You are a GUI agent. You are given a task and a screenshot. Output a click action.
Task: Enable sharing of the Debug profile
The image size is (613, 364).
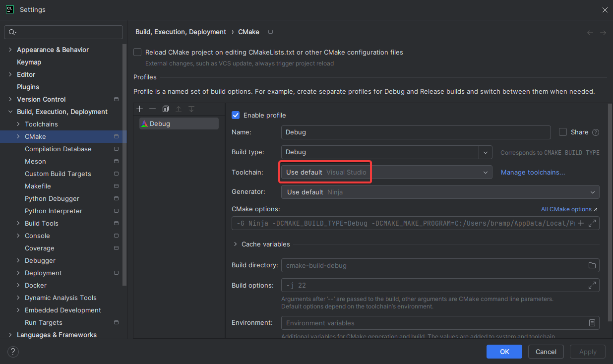click(x=563, y=132)
